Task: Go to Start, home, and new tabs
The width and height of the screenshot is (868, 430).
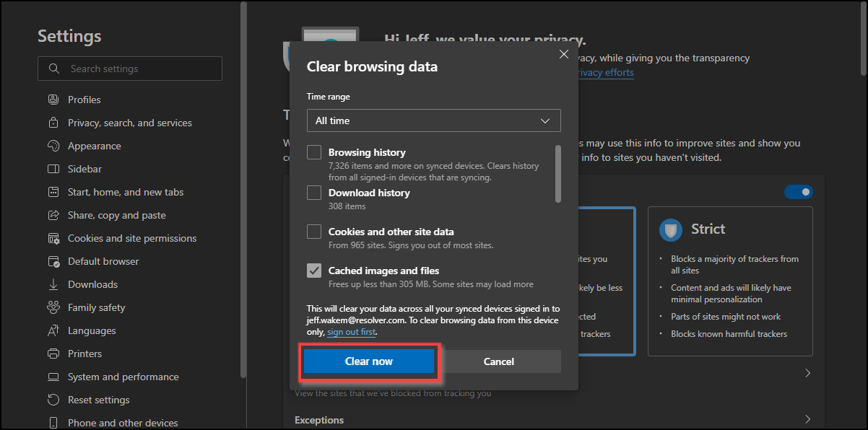Action: [x=126, y=192]
